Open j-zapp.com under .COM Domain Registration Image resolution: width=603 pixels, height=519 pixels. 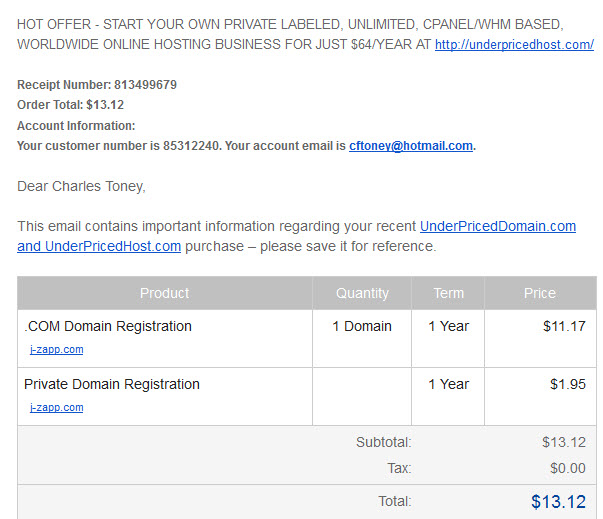57,349
